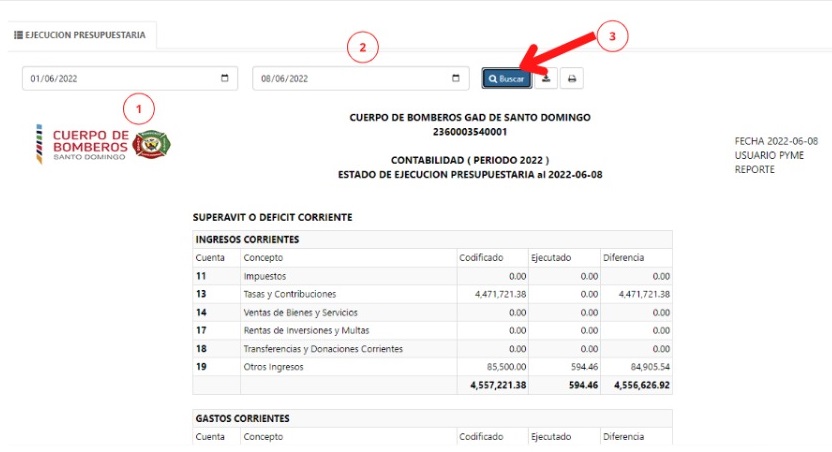832x452 pixels.
Task: Select concept Transferencias y Donaciones Corrientes
Action: [323, 349]
